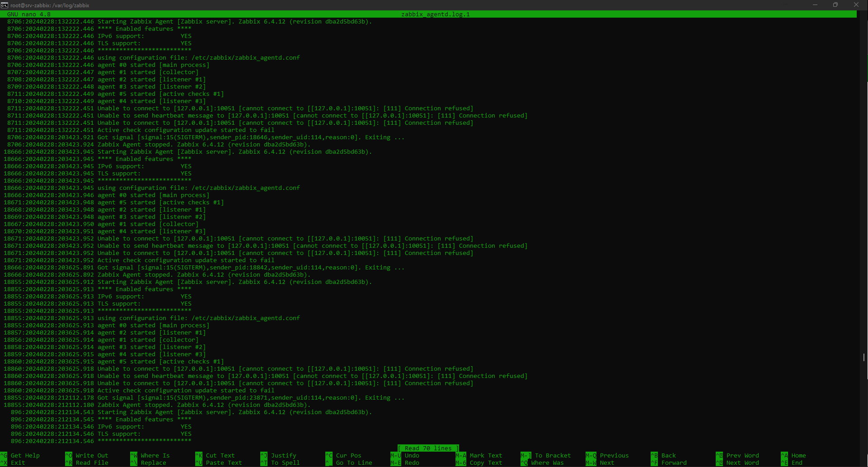This screenshot has height=467, width=868.
Task: Click the 'Forward' shortcut label
Action: point(674,463)
